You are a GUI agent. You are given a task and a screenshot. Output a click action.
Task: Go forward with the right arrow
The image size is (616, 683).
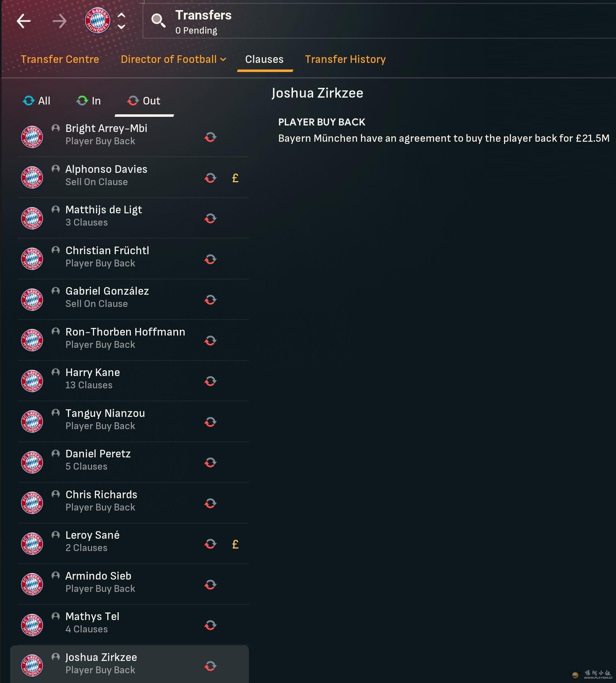point(59,21)
